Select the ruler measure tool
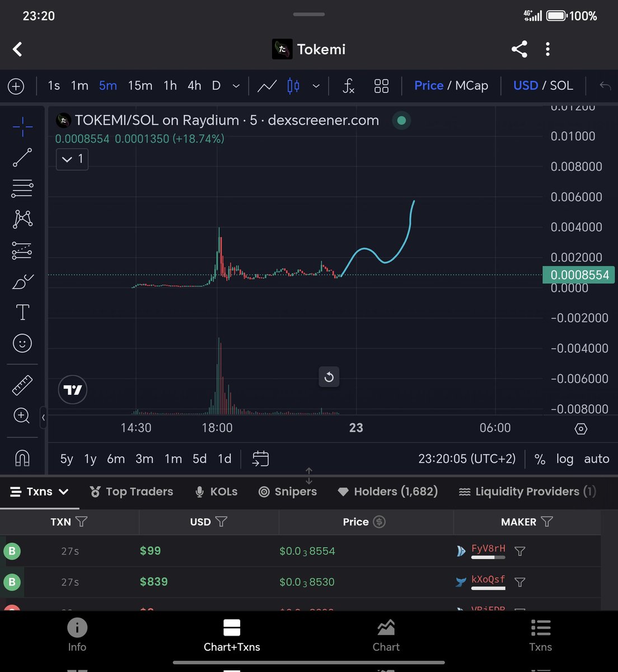Image resolution: width=618 pixels, height=672 pixels. click(x=22, y=385)
